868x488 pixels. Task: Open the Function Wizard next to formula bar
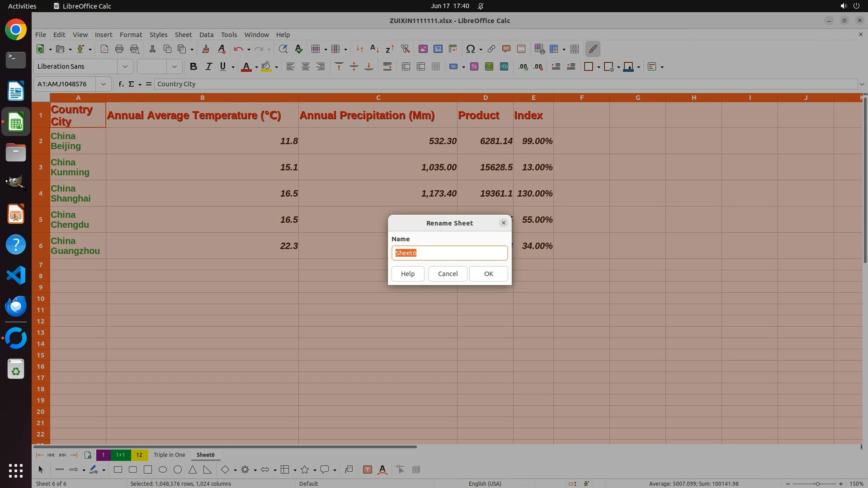tap(121, 84)
